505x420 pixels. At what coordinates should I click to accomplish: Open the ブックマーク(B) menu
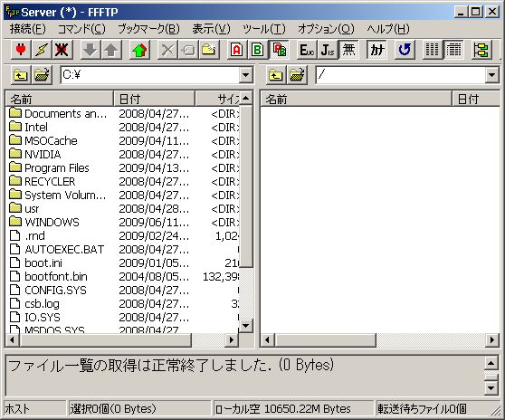click(x=148, y=29)
